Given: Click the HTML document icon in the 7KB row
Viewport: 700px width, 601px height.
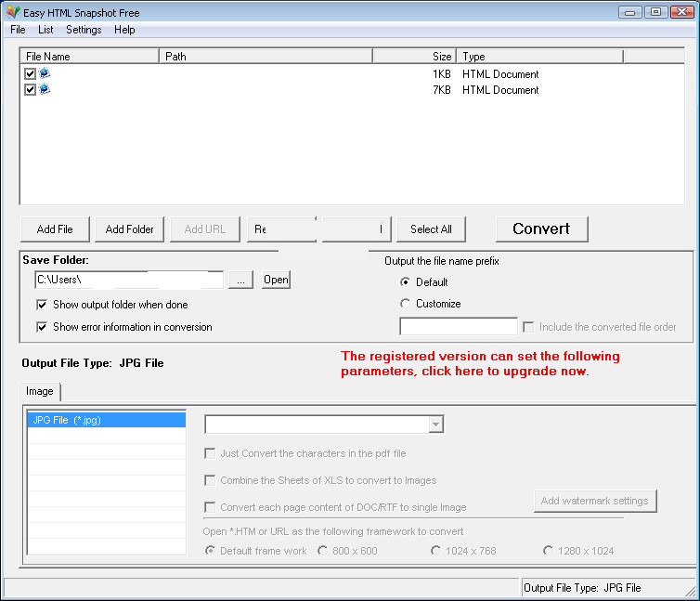Looking at the screenshot, I should (45, 89).
